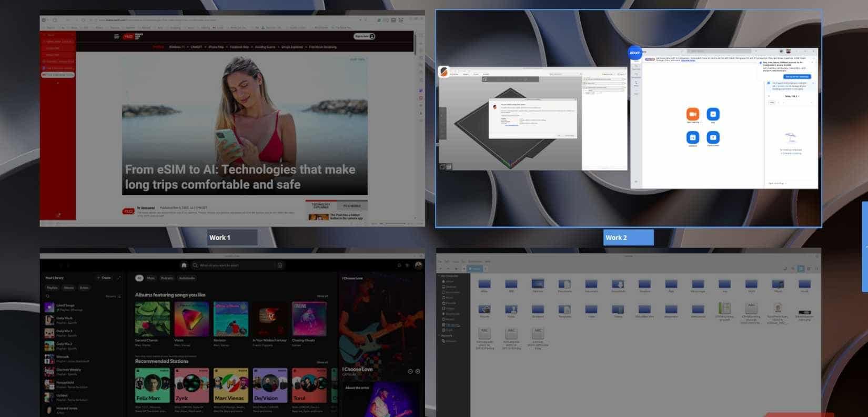Open the Vision album cover

(191, 319)
